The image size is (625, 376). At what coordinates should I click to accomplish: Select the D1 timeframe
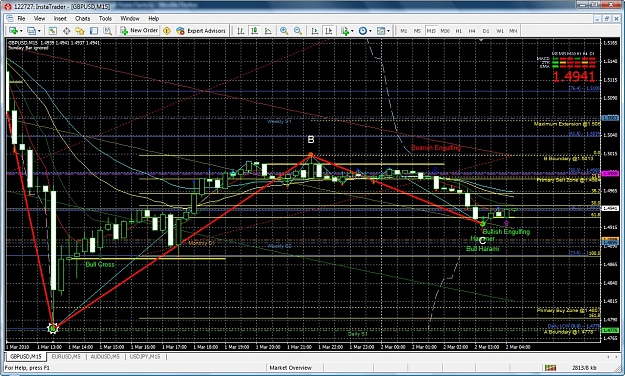486,31
